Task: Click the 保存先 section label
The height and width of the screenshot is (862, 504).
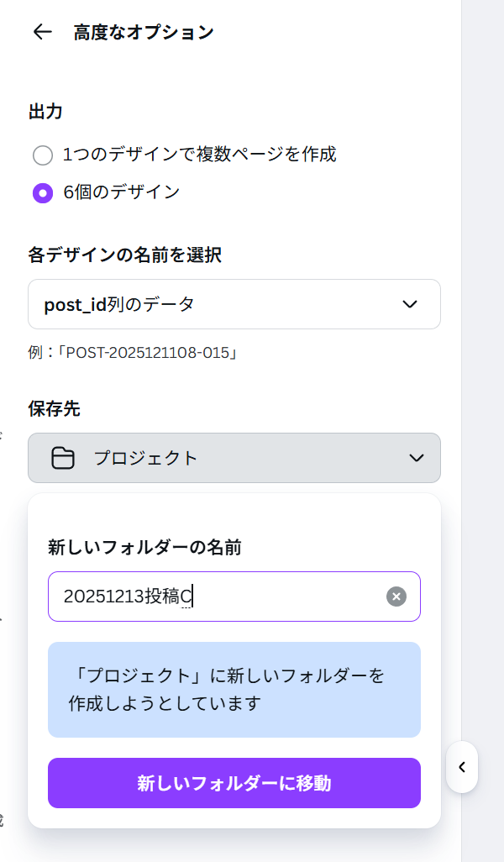Action: point(55,409)
